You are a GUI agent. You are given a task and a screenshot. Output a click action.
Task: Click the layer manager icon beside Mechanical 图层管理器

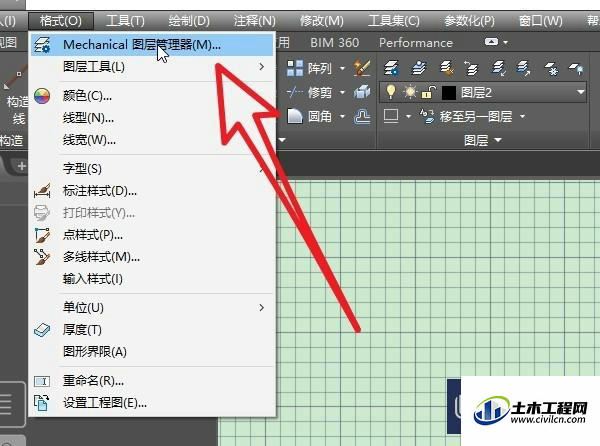(x=42, y=45)
